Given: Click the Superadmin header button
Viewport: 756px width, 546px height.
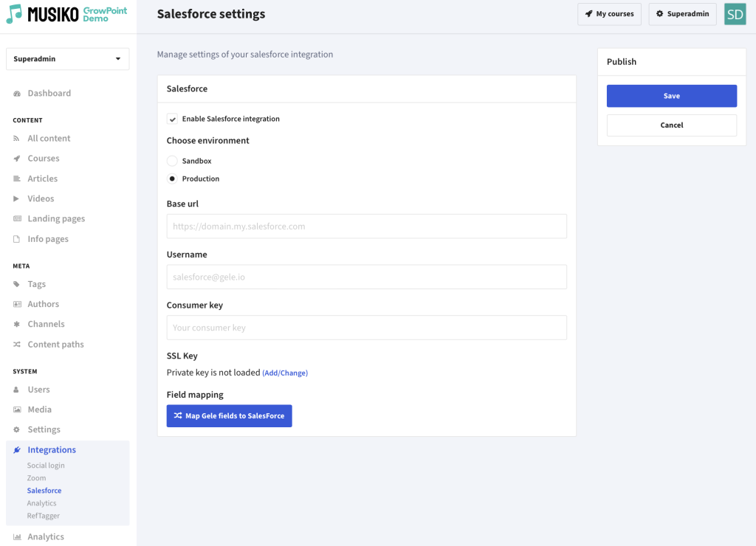Looking at the screenshot, I should (x=683, y=14).
